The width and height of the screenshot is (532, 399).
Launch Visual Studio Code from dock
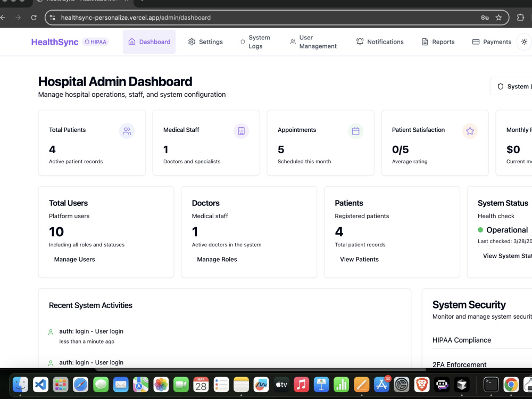click(40, 385)
